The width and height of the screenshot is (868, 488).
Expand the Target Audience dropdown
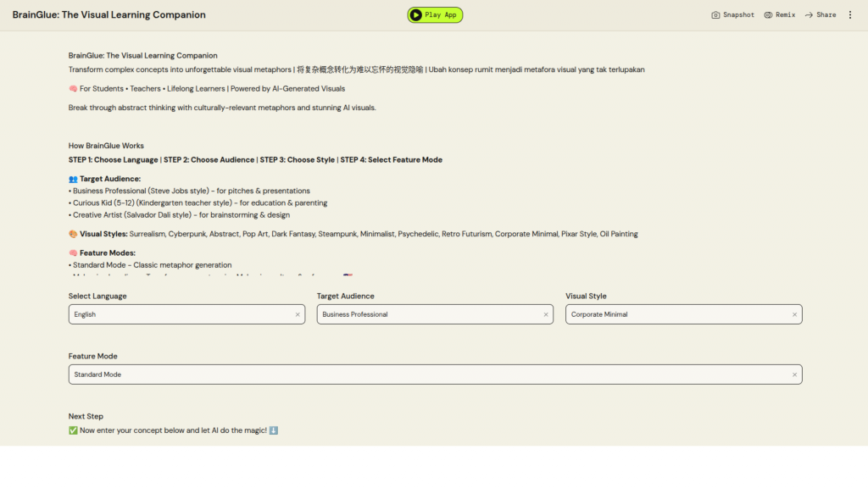(x=428, y=314)
